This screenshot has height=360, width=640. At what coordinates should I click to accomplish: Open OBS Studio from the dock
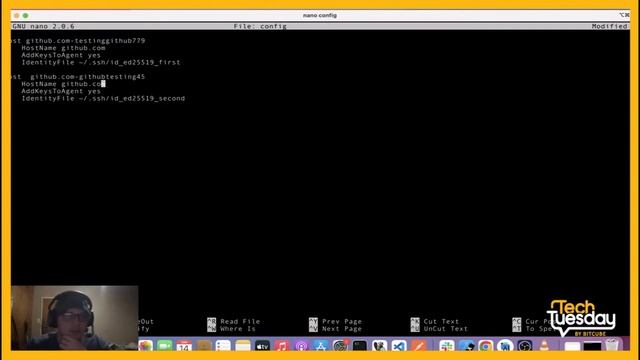pyautogui.click(x=524, y=346)
